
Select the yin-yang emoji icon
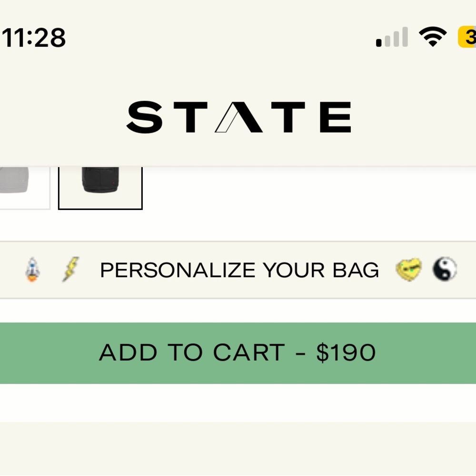click(446, 269)
